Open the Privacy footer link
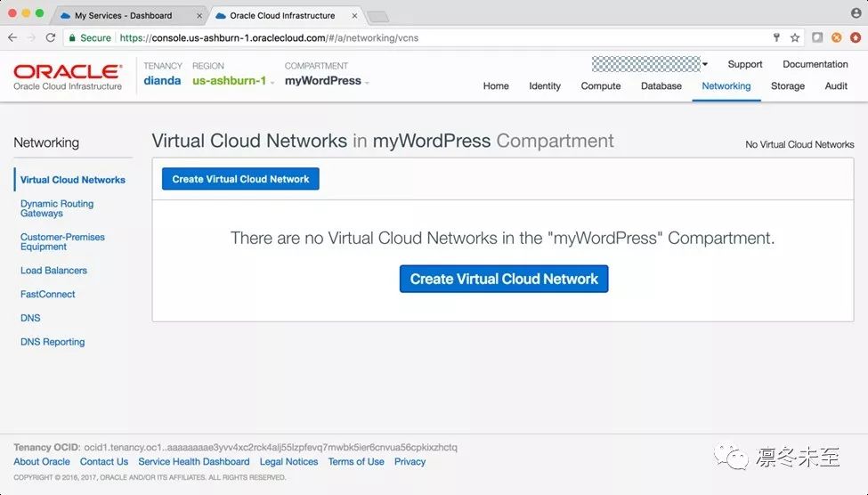Viewport: 868px width, 495px height. [410, 461]
